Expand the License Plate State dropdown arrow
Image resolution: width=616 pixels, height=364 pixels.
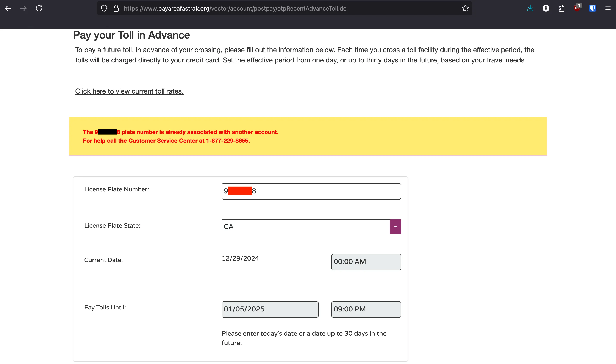click(395, 227)
